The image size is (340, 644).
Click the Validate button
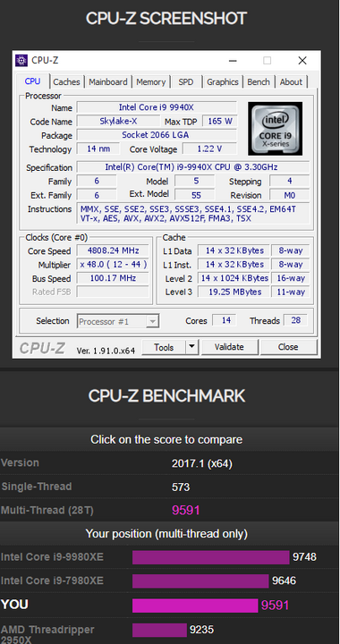point(229,347)
